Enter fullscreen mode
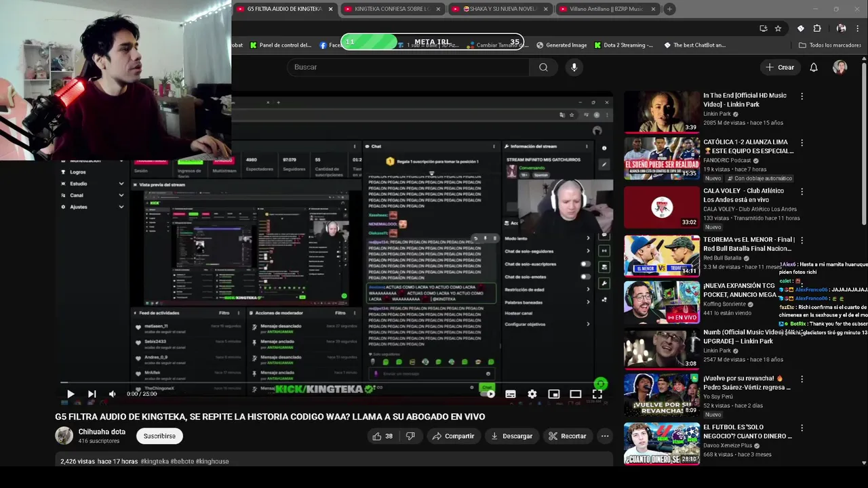The image size is (868, 488). 597,394
